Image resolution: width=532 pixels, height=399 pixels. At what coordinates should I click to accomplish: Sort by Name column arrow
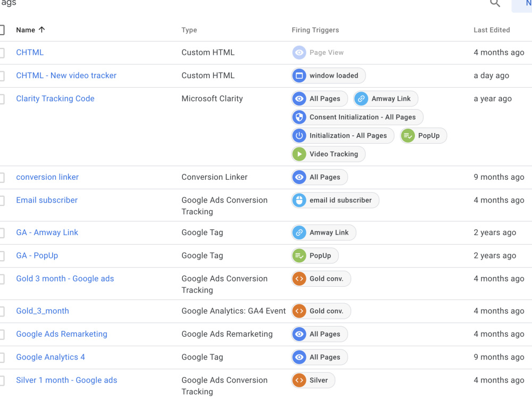point(41,29)
